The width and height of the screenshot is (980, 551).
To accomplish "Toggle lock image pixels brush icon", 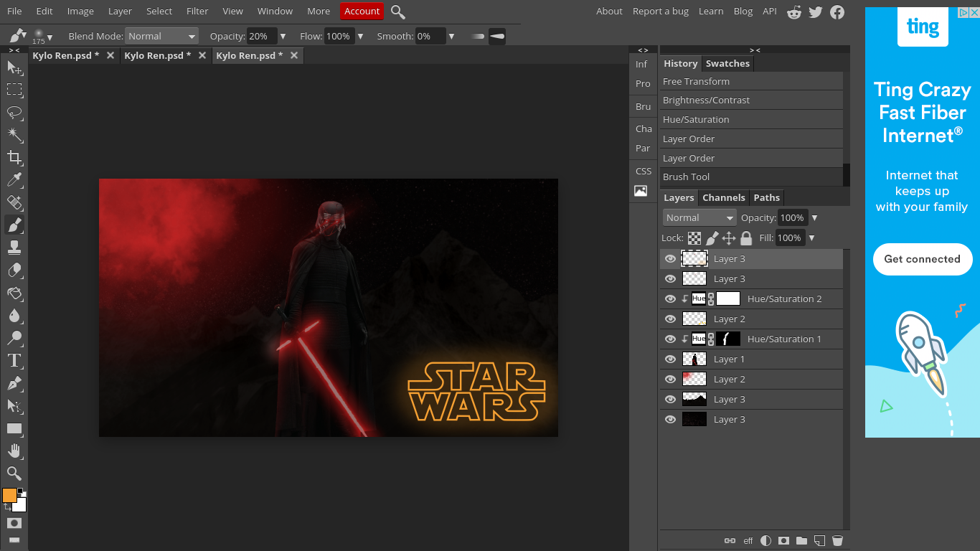I will 712,238.
